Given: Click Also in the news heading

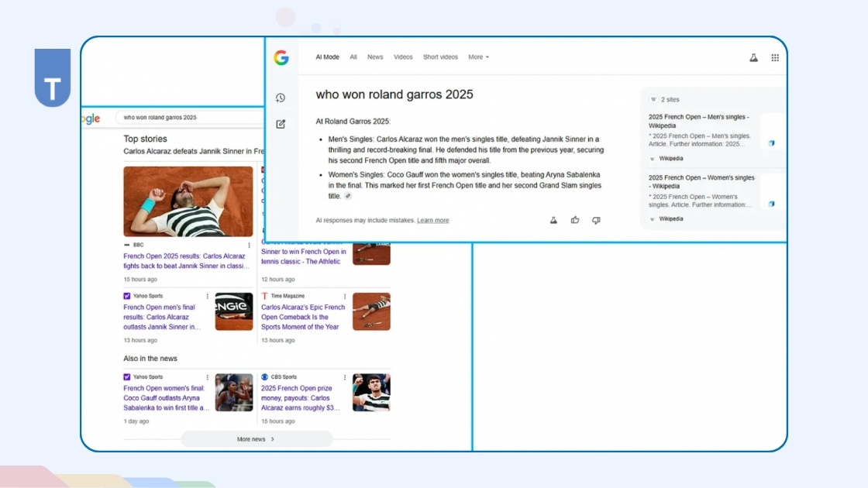Looking at the screenshot, I should click(x=150, y=359).
